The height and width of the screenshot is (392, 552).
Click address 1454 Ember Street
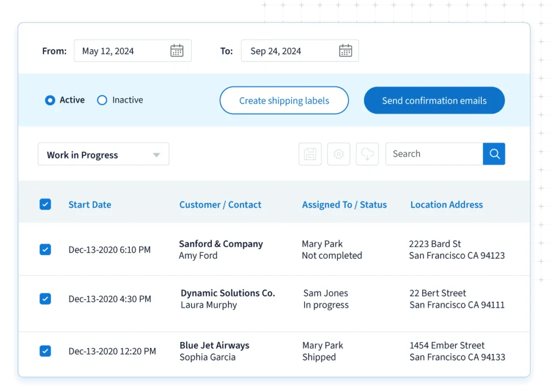[447, 345]
